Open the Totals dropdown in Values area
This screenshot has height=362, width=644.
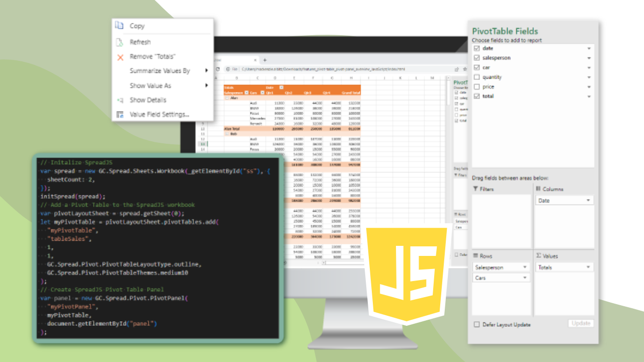pos(588,267)
